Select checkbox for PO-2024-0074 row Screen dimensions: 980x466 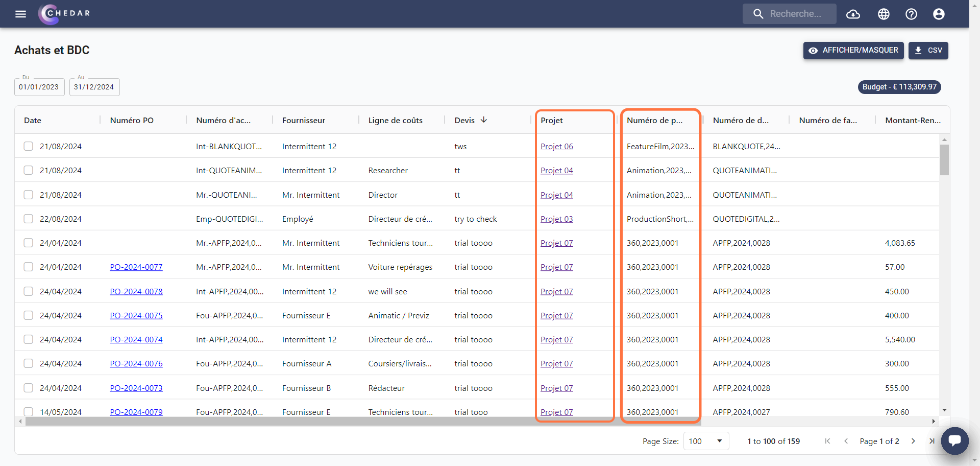coord(29,339)
